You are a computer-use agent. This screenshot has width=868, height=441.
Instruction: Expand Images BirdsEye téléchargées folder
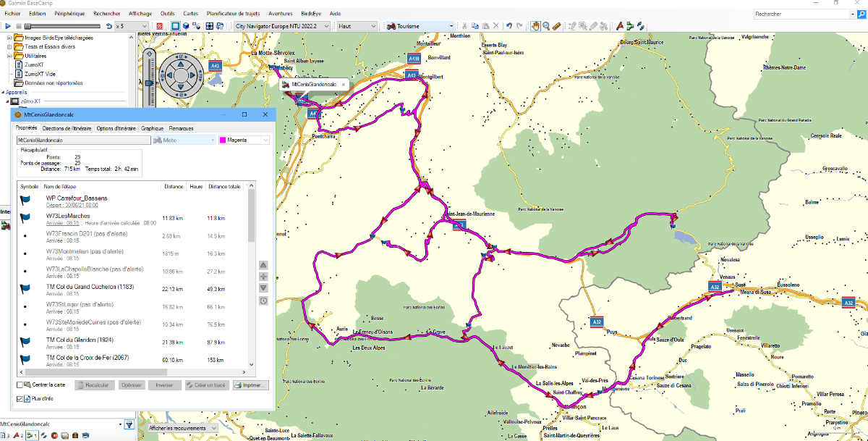click(x=9, y=38)
